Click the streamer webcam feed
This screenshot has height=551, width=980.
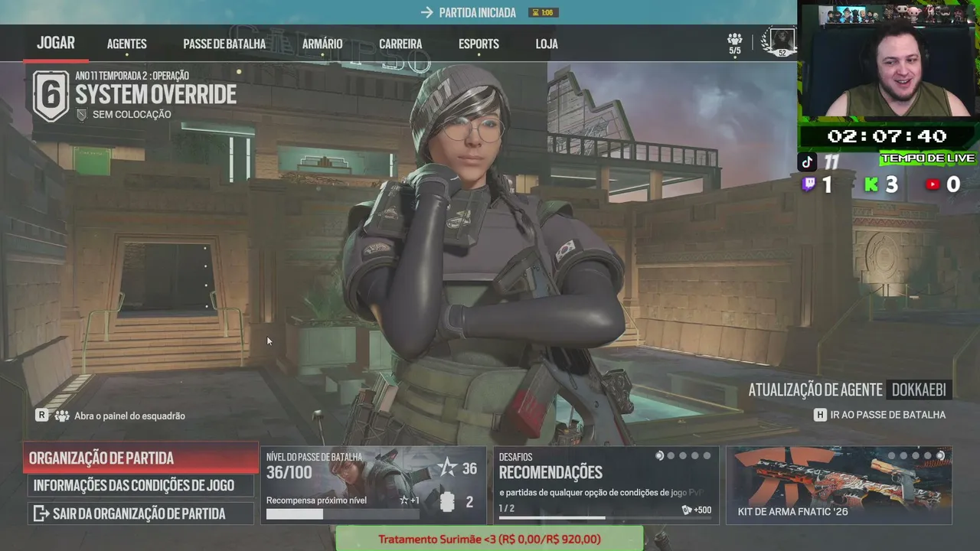point(888,61)
